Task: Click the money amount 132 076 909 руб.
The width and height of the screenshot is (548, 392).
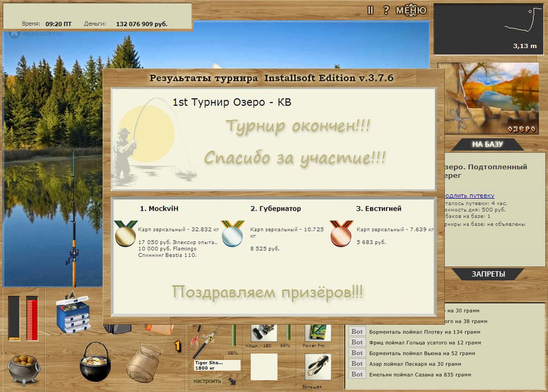Action: pyautogui.click(x=141, y=24)
